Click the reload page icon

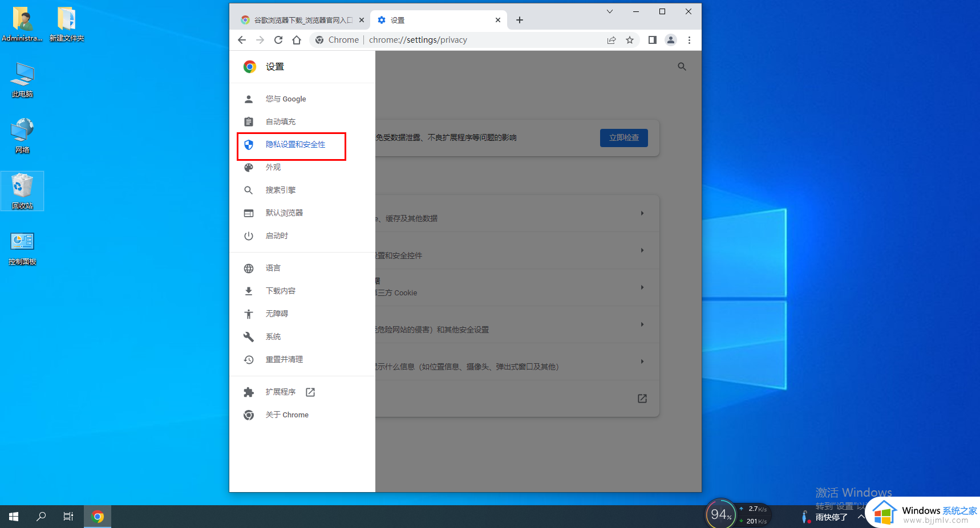pyautogui.click(x=278, y=40)
